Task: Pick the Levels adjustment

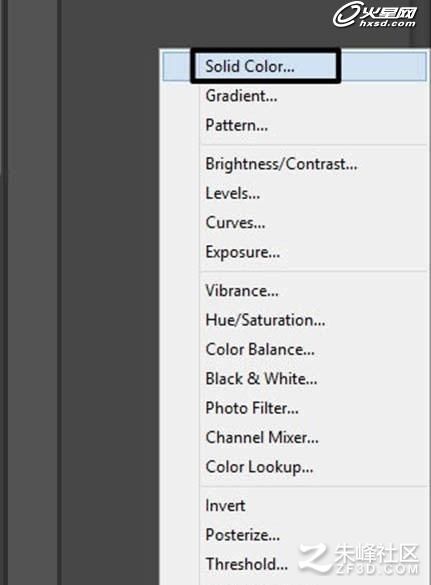Action: coord(295,194)
